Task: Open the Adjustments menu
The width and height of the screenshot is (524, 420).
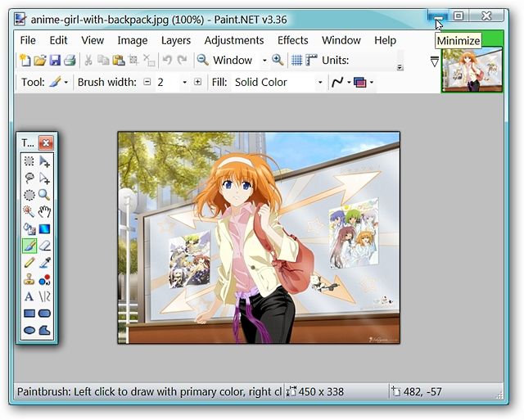Action: click(234, 40)
